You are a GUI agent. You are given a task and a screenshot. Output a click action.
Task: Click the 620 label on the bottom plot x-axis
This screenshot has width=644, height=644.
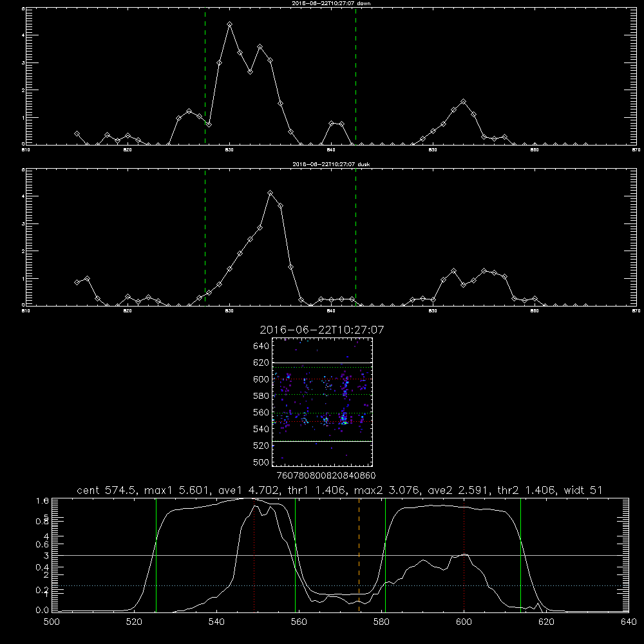click(x=546, y=622)
